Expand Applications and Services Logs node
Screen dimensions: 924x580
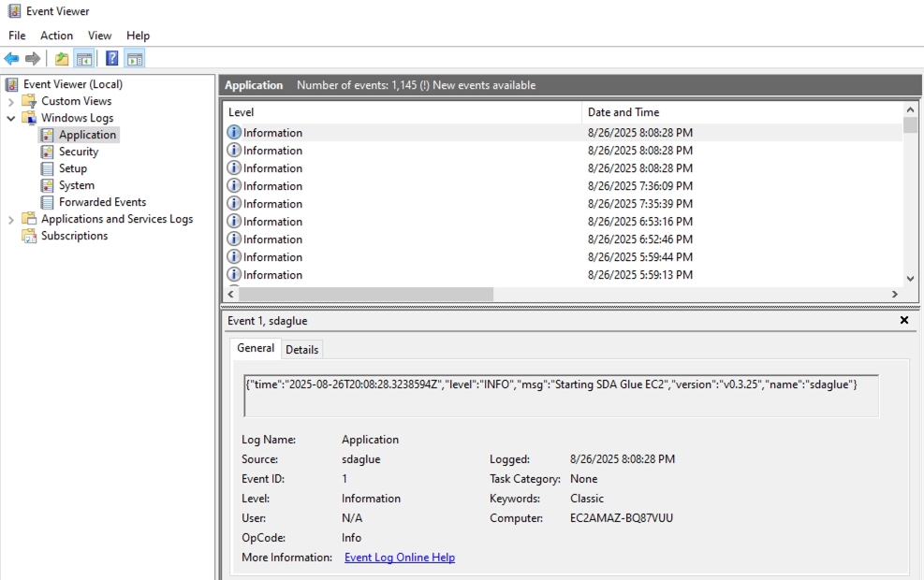[11, 219]
